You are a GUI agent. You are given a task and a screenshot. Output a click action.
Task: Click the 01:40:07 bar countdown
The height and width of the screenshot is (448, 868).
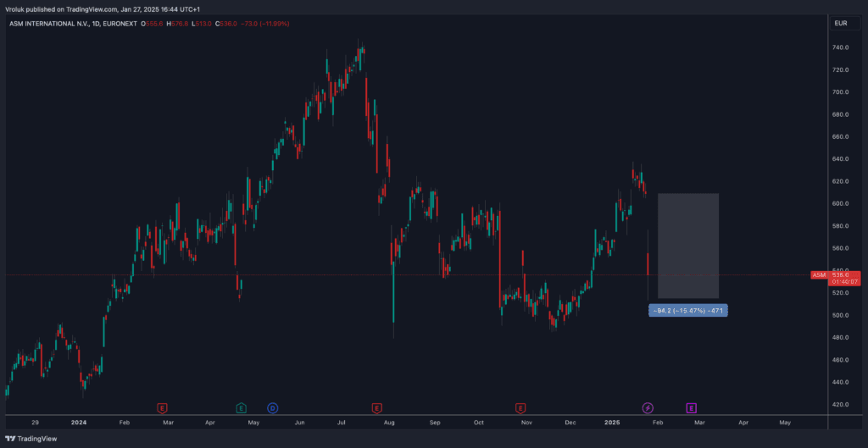(x=844, y=281)
